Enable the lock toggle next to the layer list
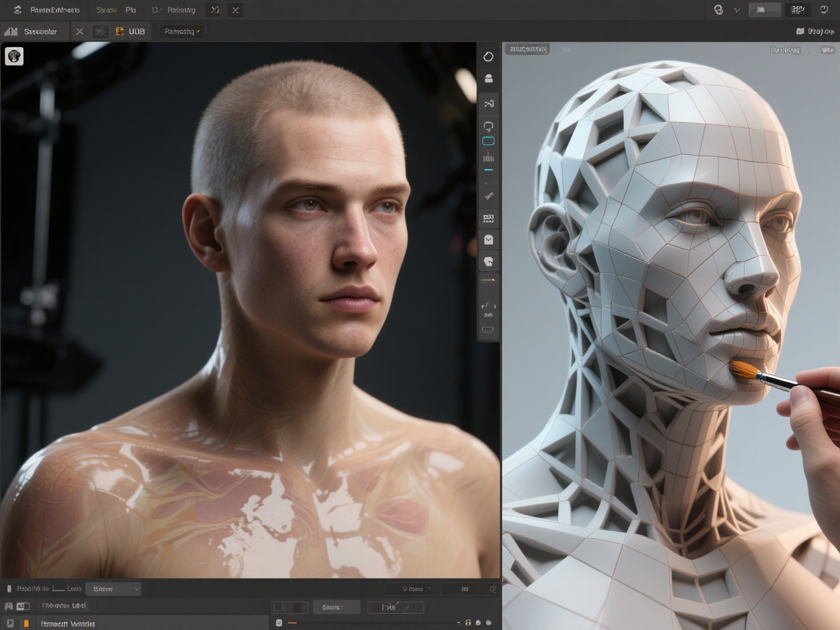 tap(10, 606)
